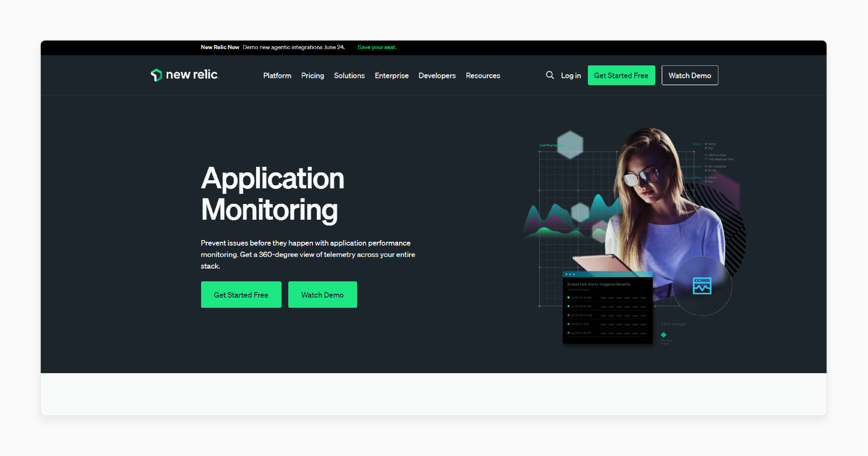Open the Platform menu
This screenshot has height=456, width=868.
point(277,76)
